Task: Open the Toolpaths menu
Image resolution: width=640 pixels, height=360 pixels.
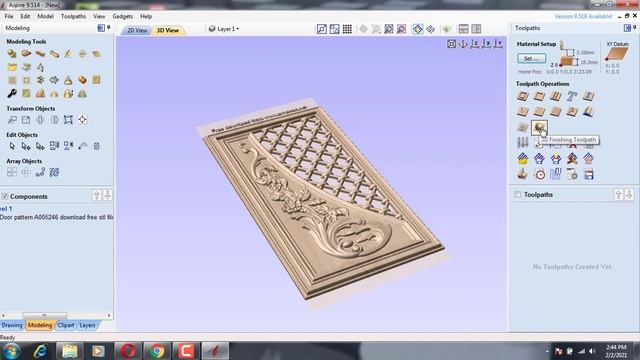Action: [73, 16]
